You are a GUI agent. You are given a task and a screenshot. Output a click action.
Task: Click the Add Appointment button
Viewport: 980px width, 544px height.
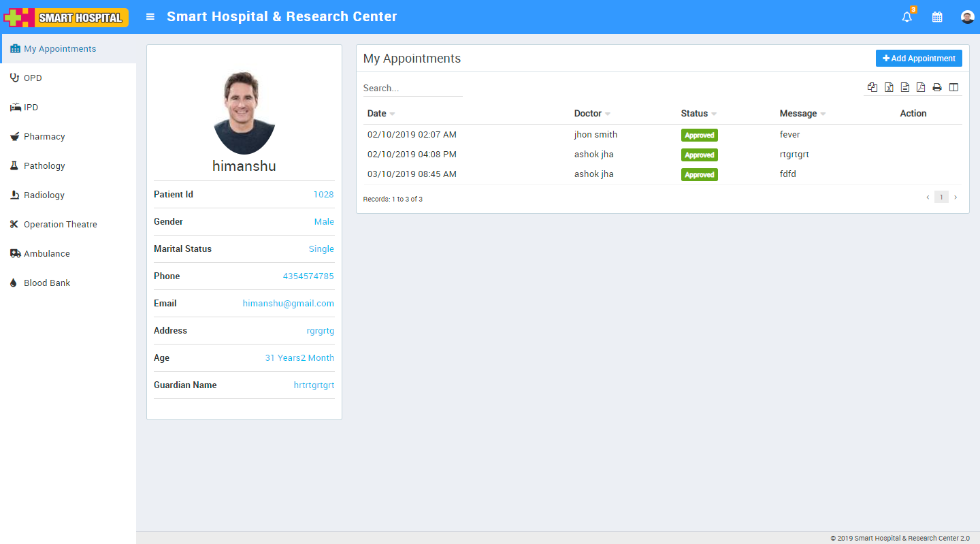point(919,59)
